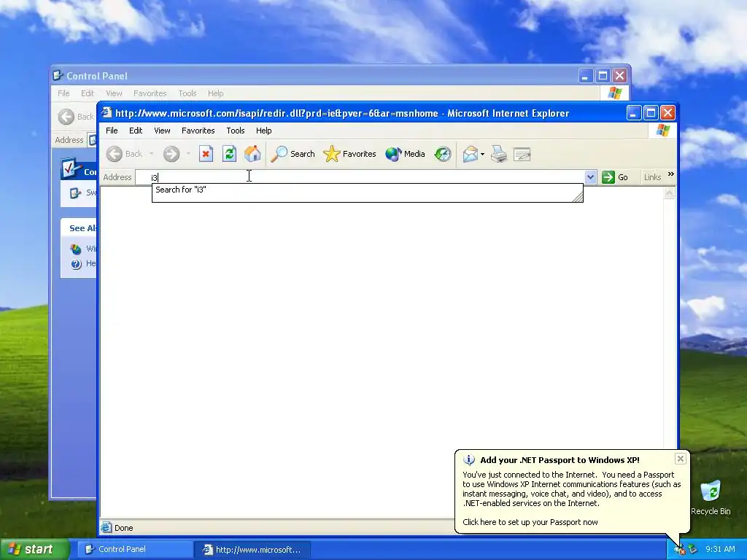Expand the Links toolbar chevron
This screenshot has height=560, width=747.
(x=671, y=174)
